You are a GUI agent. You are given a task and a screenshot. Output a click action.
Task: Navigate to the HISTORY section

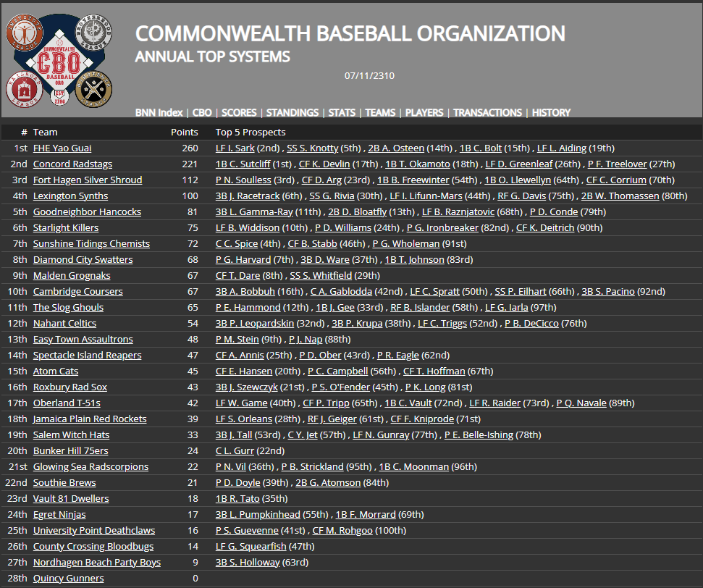551,112
